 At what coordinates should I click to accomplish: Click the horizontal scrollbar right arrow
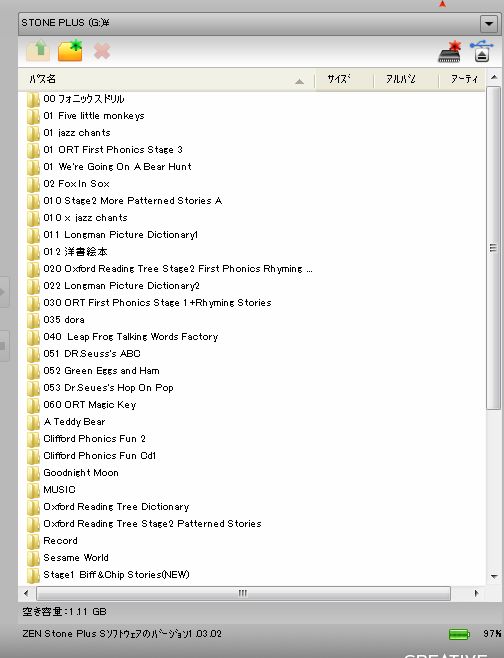click(476, 593)
